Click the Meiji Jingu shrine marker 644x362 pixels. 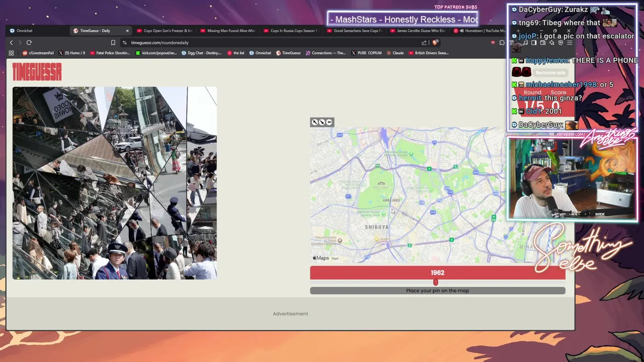pos(381,184)
